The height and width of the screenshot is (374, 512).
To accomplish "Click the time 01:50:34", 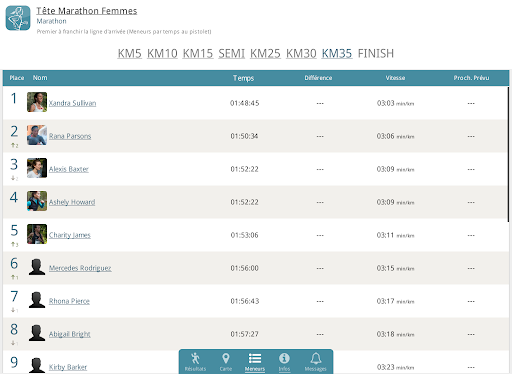I will tap(244, 136).
